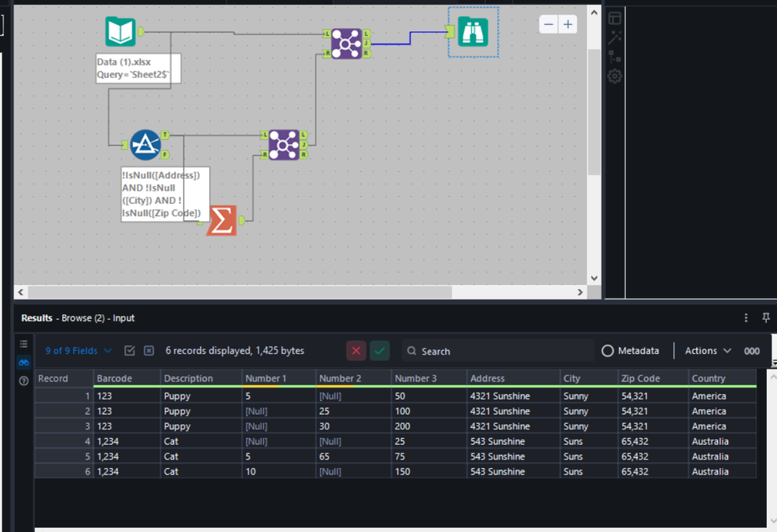Click the connection nodes icon in sidebar

[x=615, y=57]
